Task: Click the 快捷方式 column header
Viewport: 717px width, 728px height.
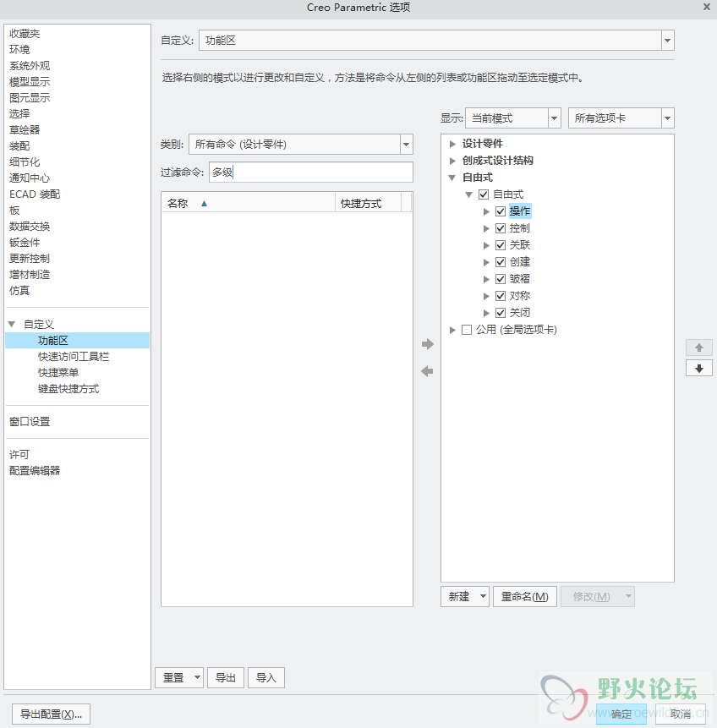Action: click(368, 204)
